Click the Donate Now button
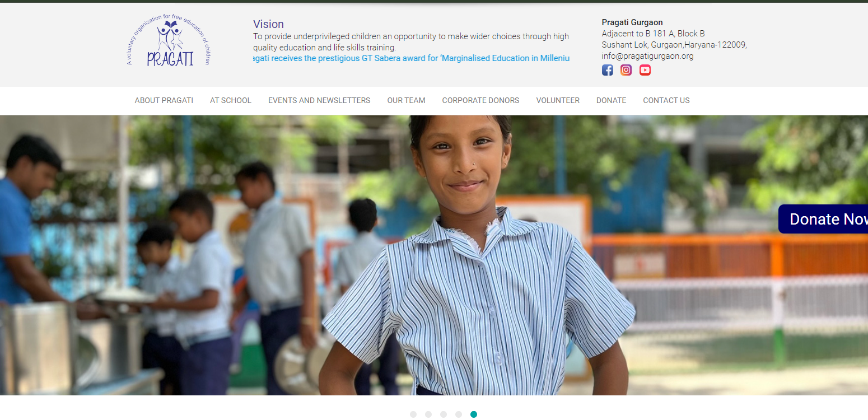Viewport: 868px width, 420px height. [x=823, y=219]
